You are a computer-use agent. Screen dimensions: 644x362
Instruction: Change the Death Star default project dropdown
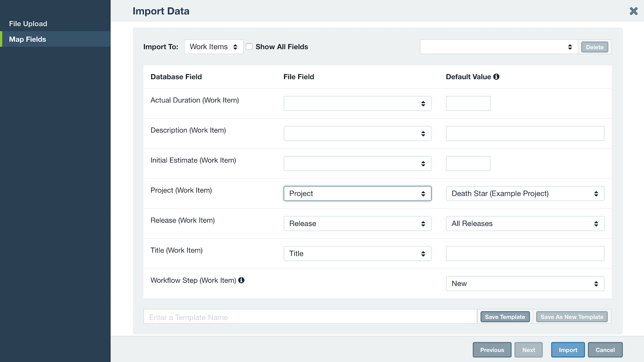point(524,194)
